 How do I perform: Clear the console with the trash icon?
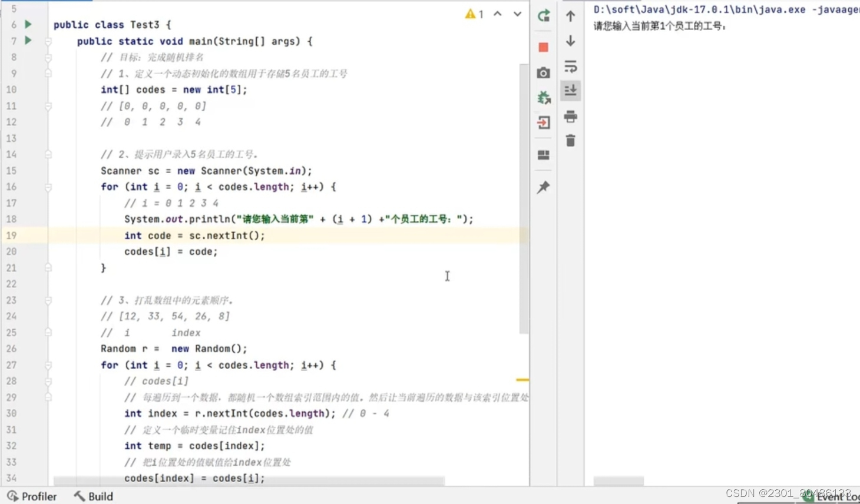570,141
